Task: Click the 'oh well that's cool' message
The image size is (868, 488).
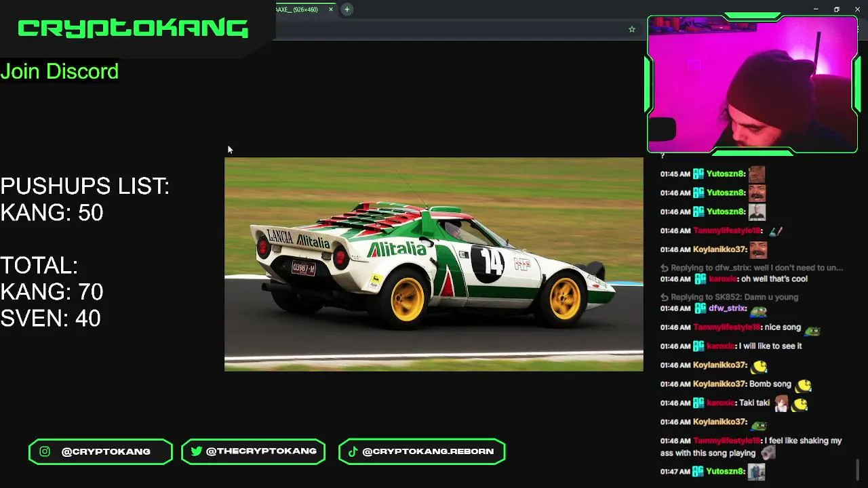Action: pyautogui.click(x=774, y=279)
